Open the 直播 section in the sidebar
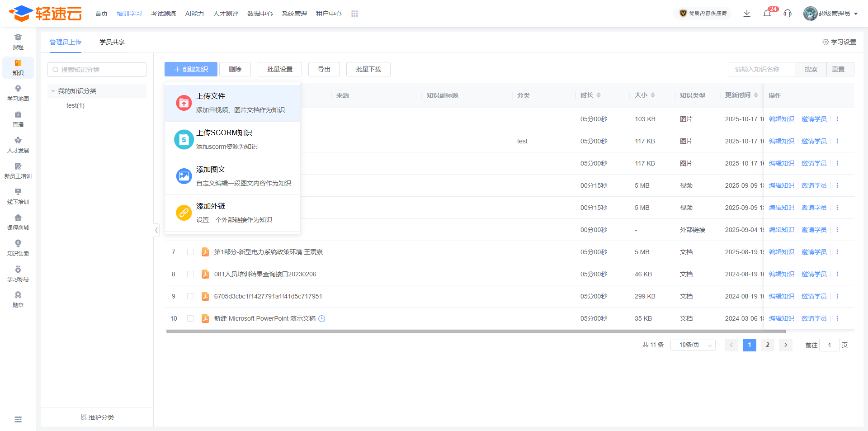 tap(18, 119)
